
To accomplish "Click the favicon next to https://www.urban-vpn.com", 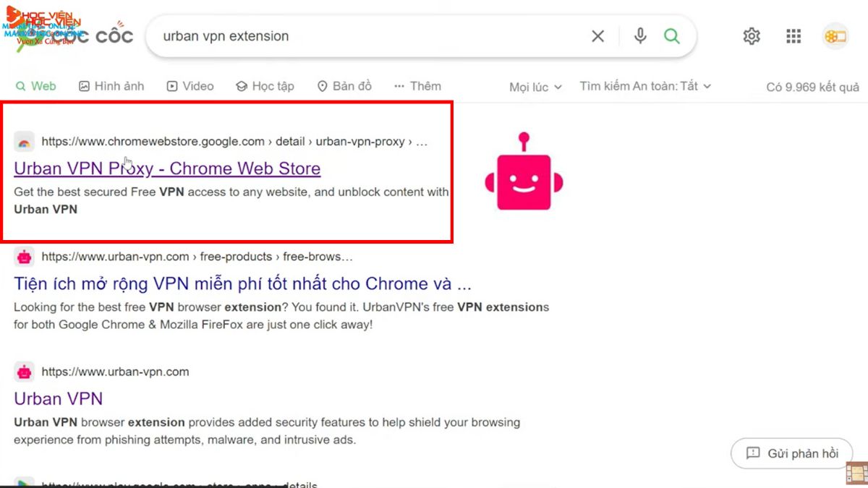I will [25, 372].
